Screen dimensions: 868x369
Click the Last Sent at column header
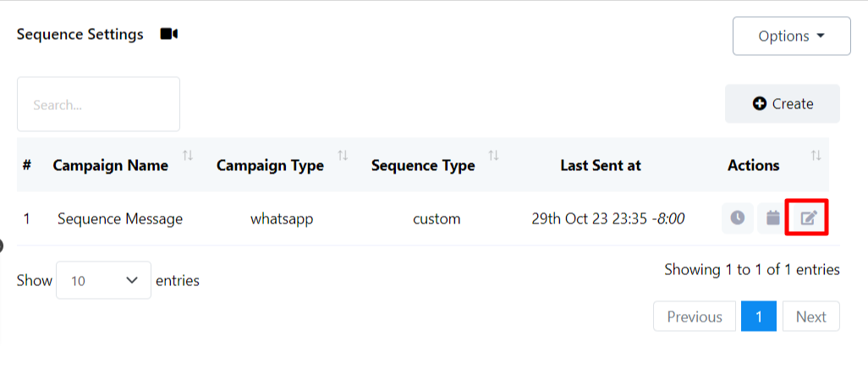(x=600, y=165)
